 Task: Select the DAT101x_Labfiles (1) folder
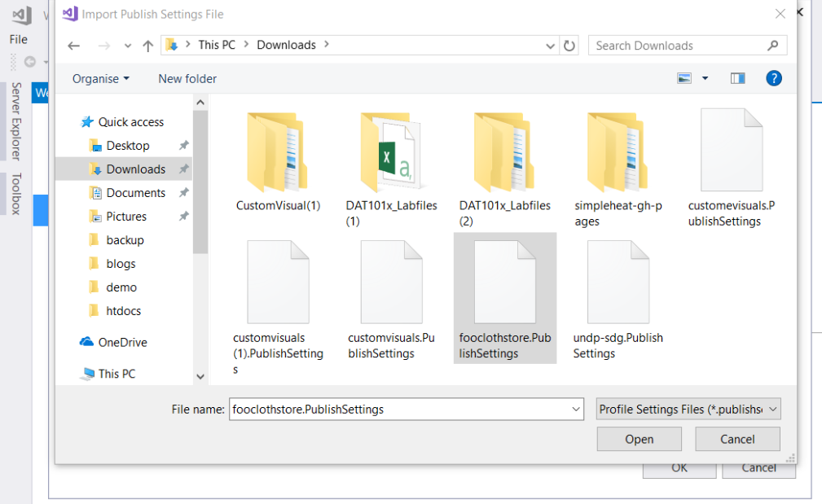[391, 169]
